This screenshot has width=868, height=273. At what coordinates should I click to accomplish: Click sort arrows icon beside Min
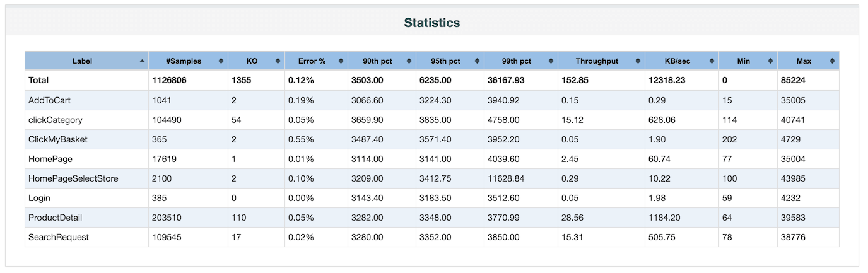(x=770, y=61)
